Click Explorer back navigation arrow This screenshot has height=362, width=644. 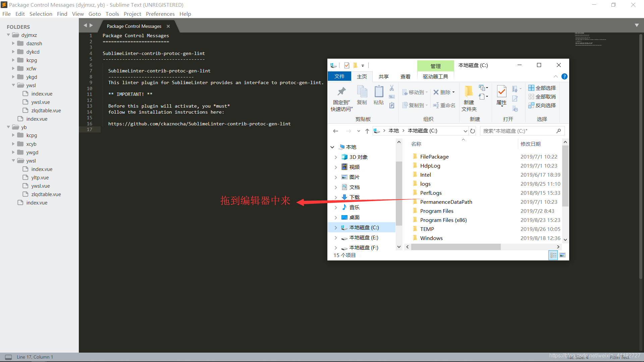pyautogui.click(x=335, y=131)
